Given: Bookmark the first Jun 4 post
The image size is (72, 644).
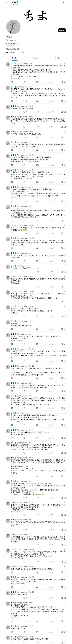Looking at the screenshot, I should click(62, 82).
